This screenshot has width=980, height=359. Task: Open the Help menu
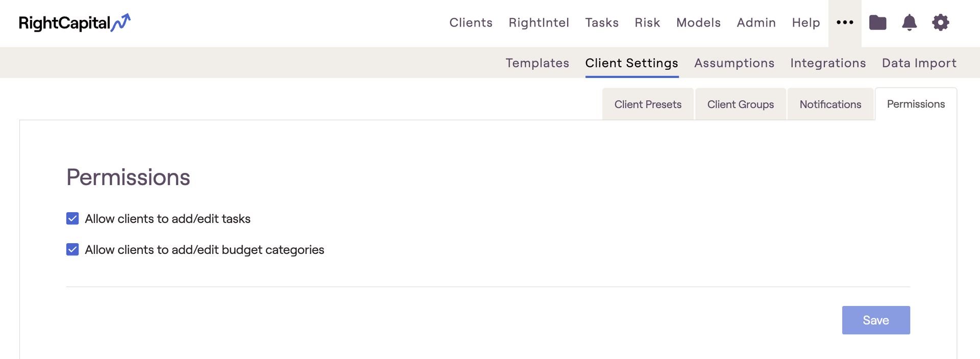click(805, 22)
